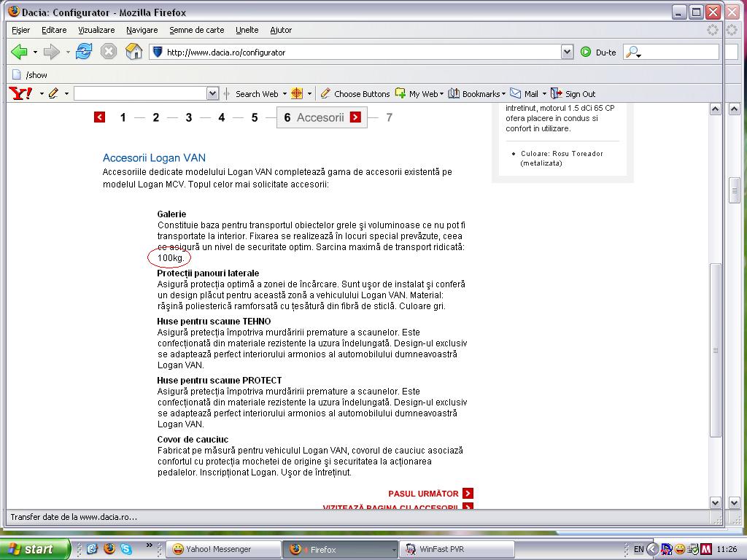Image resolution: width=747 pixels, height=560 pixels.
Task: Click the /show bookmark page icon
Action: (17, 75)
